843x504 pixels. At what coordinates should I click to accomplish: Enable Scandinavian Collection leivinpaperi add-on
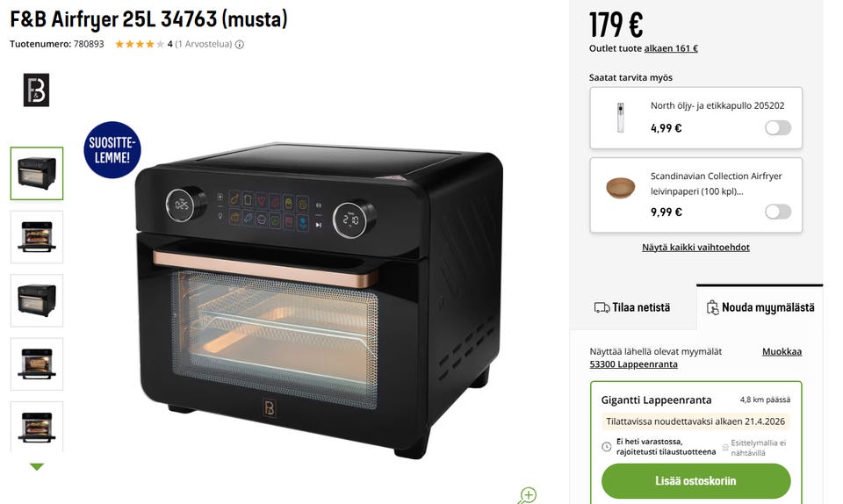tap(778, 212)
